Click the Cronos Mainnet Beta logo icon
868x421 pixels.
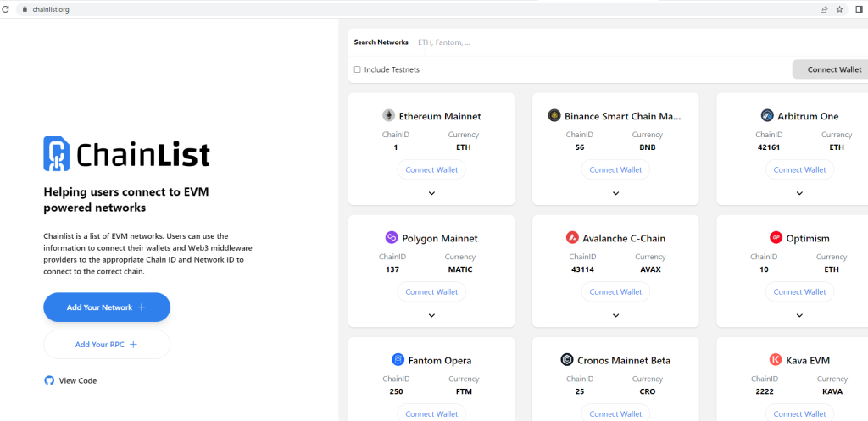point(567,360)
